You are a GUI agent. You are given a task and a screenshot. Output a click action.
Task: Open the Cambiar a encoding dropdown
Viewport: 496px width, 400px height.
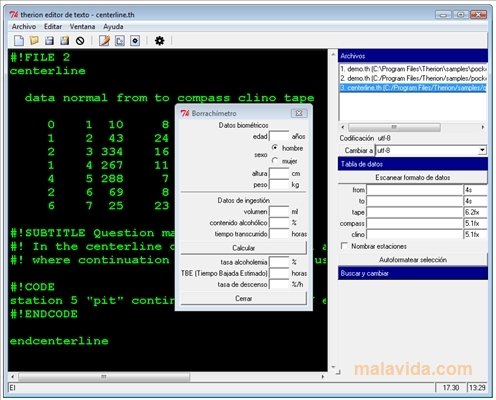482,150
